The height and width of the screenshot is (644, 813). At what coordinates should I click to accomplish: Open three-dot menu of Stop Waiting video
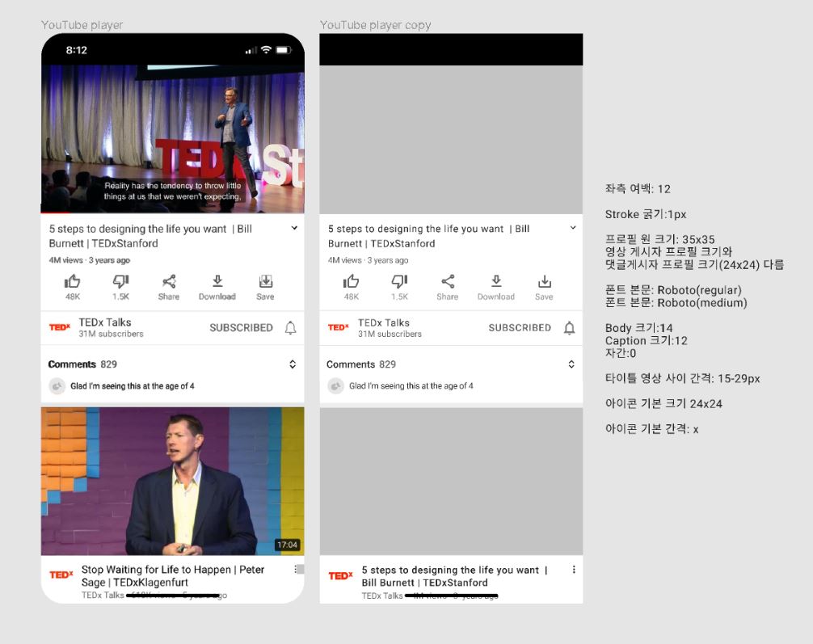(296, 570)
